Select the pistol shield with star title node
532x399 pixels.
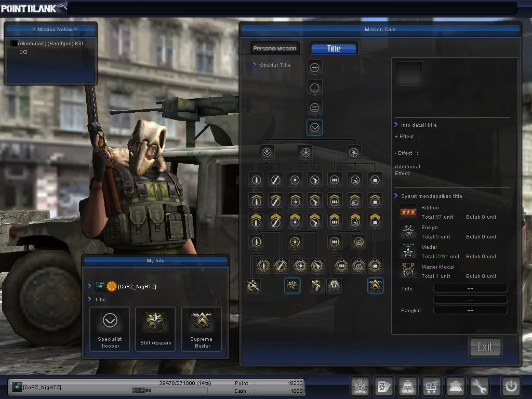pyautogui.click(x=316, y=286)
